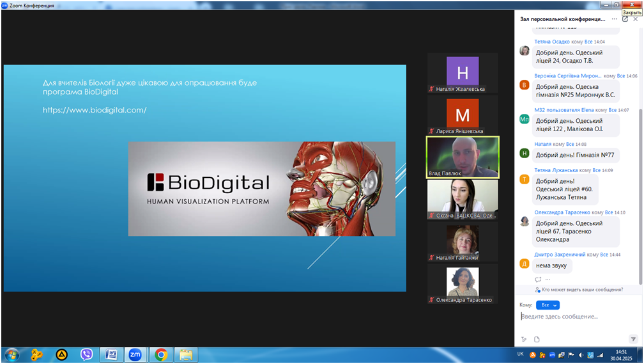Click sender name Вероніка Сергіївна Мирон...
This screenshot has width=644, height=364.
click(567, 75)
